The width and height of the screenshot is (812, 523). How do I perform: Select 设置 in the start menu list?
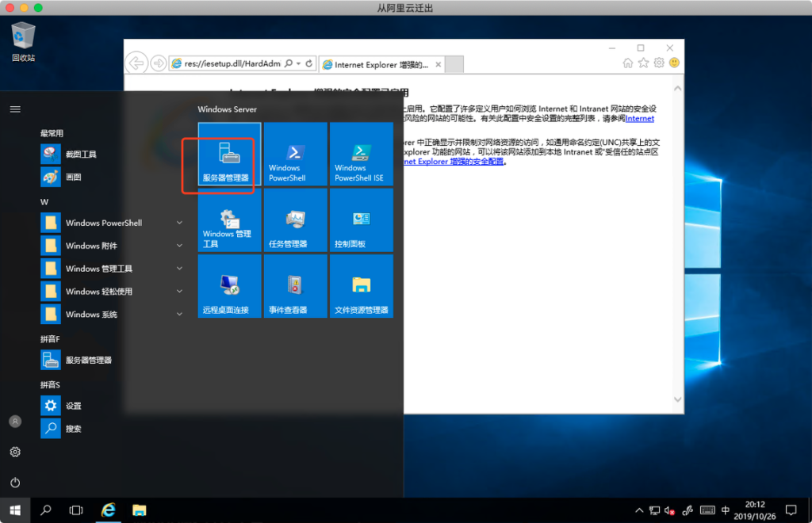point(73,406)
